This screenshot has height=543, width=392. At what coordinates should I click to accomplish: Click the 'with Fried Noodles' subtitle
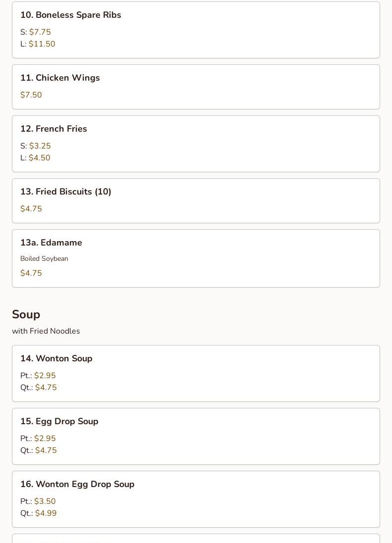46,331
